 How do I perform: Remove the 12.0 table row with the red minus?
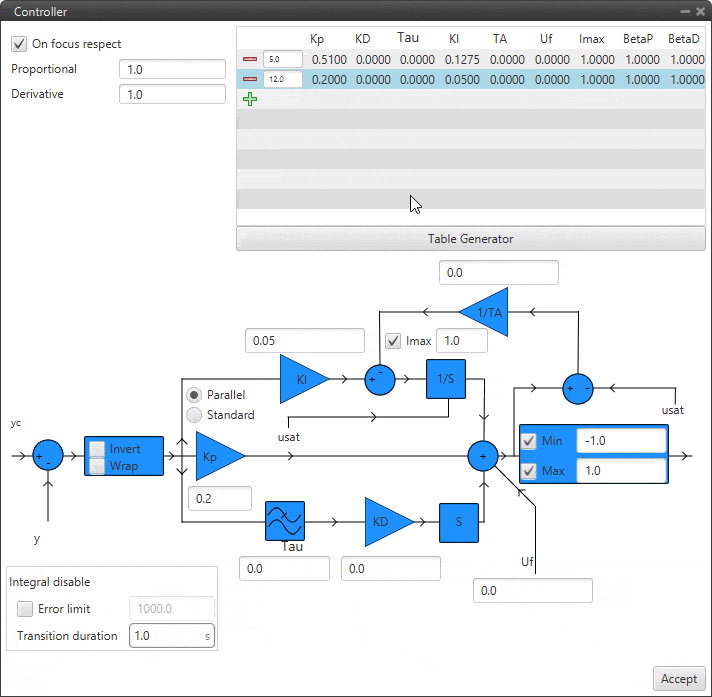click(x=249, y=79)
